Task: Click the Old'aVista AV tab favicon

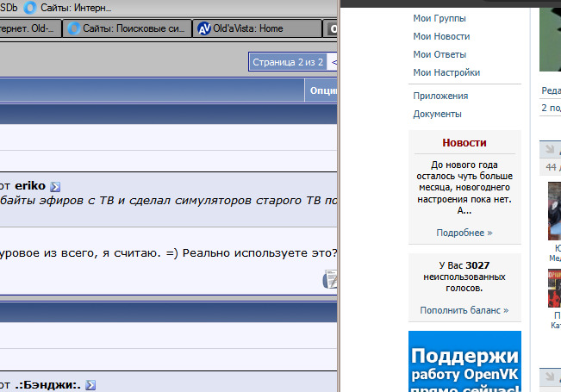Action: click(204, 28)
